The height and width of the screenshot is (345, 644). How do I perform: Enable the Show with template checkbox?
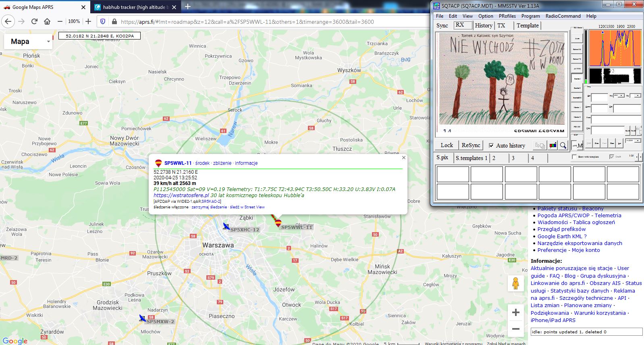[574, 157]
